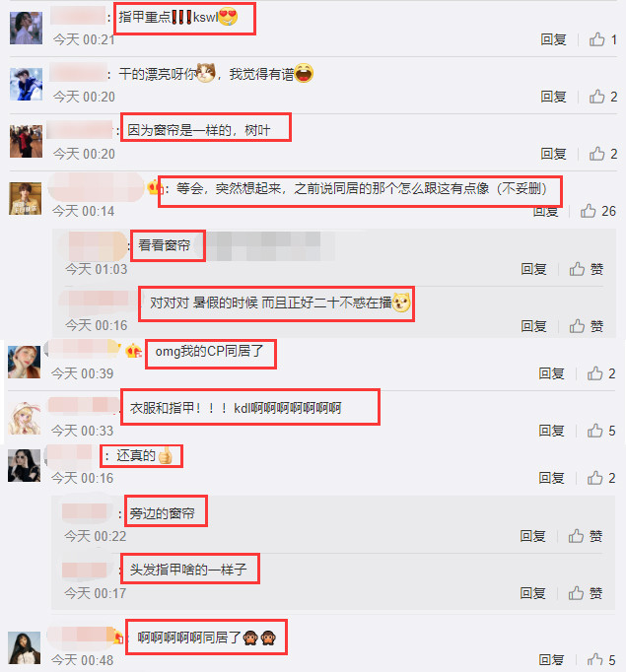
Task: Like the 啊啊啊啊啊同居了 comment at 00:48
Action: coord(601,660)
